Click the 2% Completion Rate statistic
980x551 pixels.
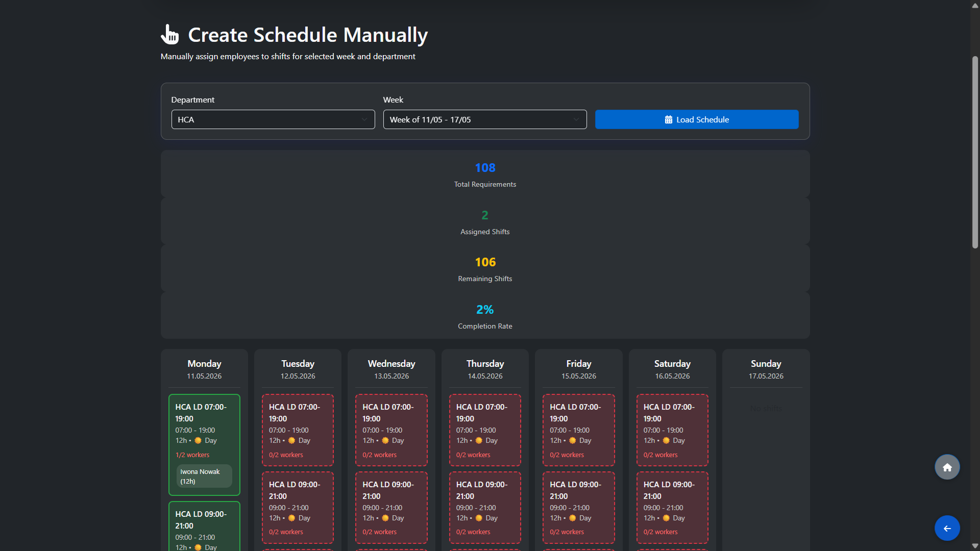(x=484, y=316)
